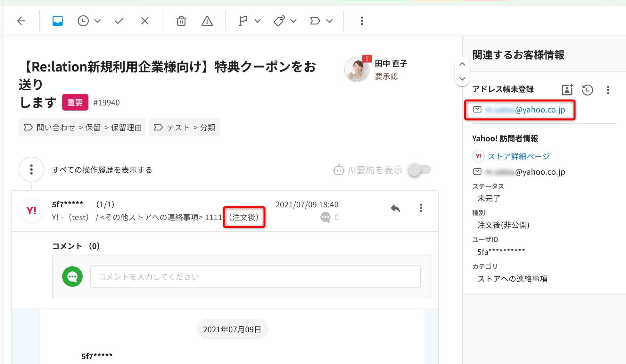Open the ストア詳細ページ link
The image size is (626, 364).
518,156
